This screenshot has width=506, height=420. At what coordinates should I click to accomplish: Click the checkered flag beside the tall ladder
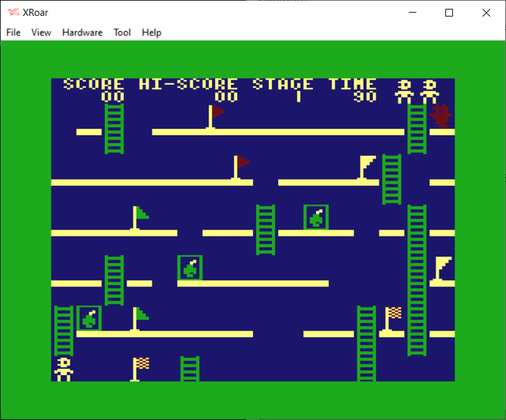point(392,319)
